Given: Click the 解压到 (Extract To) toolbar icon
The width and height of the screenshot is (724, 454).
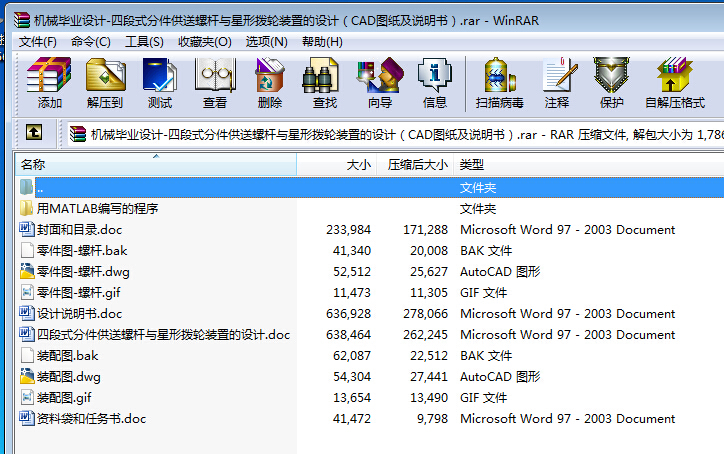Looking at the screenshot, I should pos(105,74).
